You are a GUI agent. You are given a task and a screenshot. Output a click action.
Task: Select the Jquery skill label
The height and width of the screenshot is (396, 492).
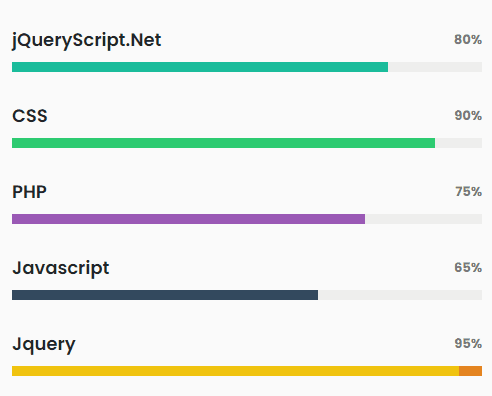point(44,345)
